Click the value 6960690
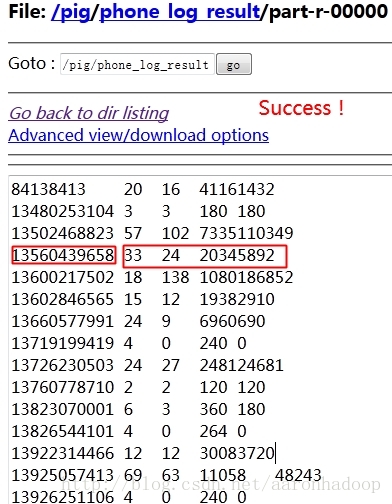 point(232,321)
